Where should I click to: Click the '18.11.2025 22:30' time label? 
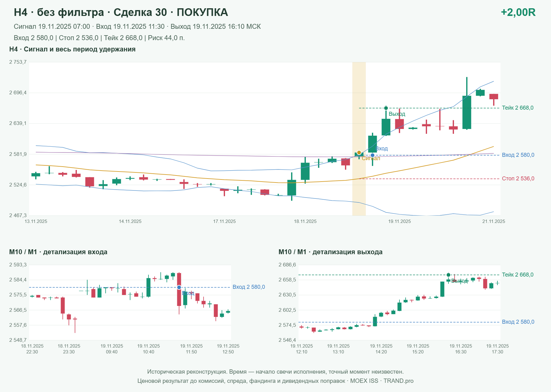tap(32, 349)
